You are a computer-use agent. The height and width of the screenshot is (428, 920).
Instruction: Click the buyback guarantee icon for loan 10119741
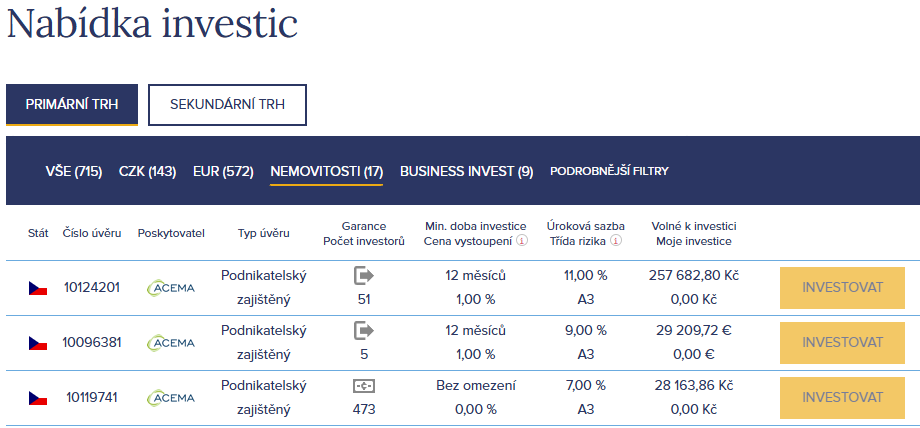pyautogui.click(x=364, y=386)
